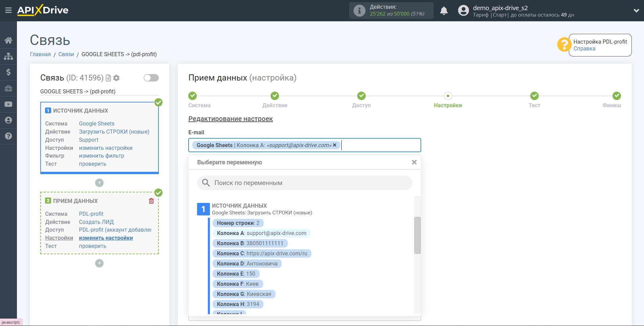Viewport: 644px width, 326px height.
Task: Click the variable list scrollbar
Action: [417, 235]
